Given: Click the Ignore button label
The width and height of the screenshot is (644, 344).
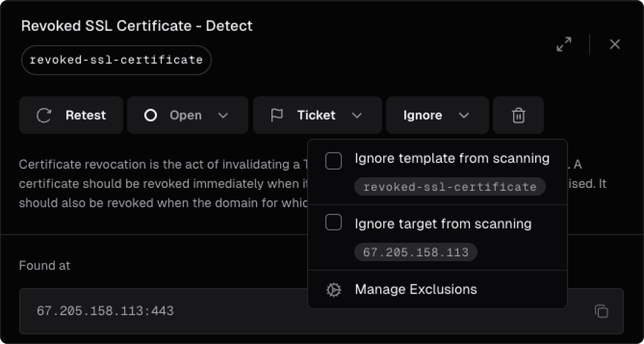Looking at the screenshot, I should point(422,115).
